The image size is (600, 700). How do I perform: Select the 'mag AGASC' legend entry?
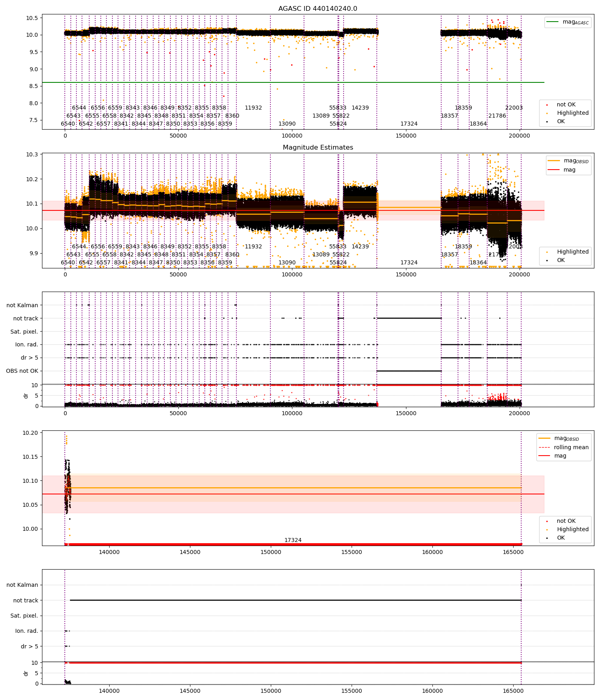[568, 22]
